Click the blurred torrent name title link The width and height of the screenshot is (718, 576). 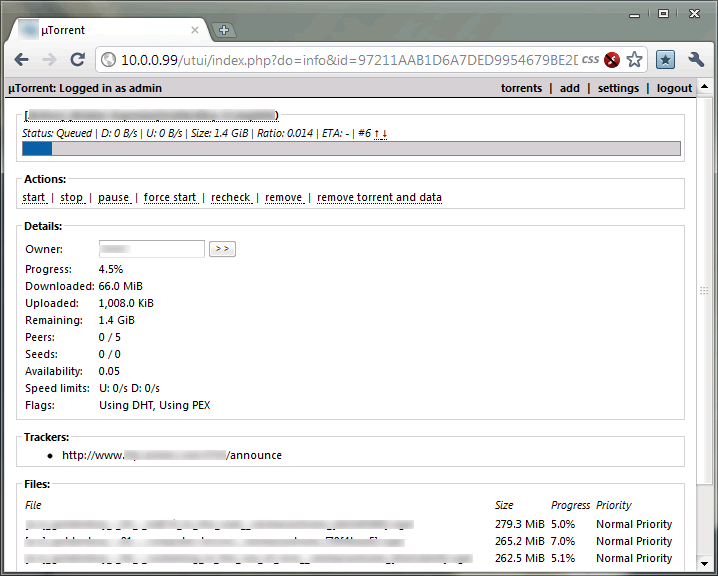152,115
